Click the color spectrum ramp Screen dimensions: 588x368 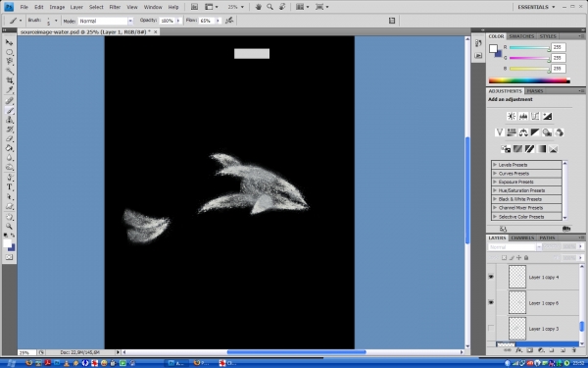529,80
